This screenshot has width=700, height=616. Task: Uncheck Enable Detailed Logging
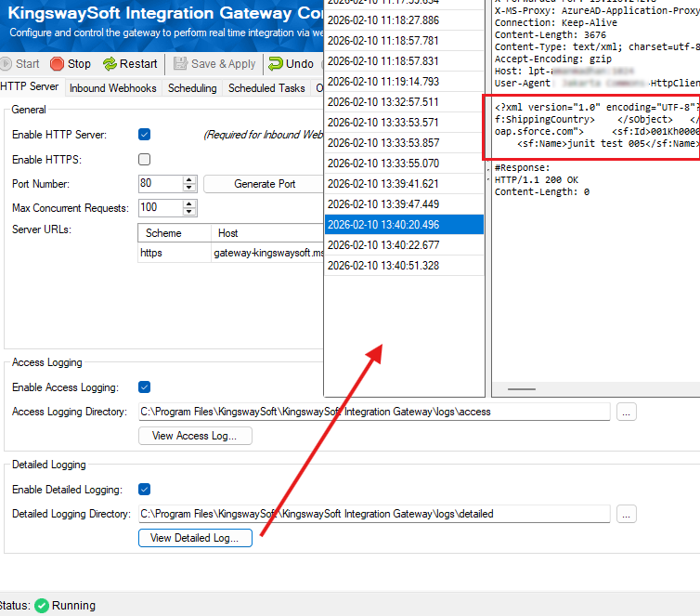(x=144, y=490)
